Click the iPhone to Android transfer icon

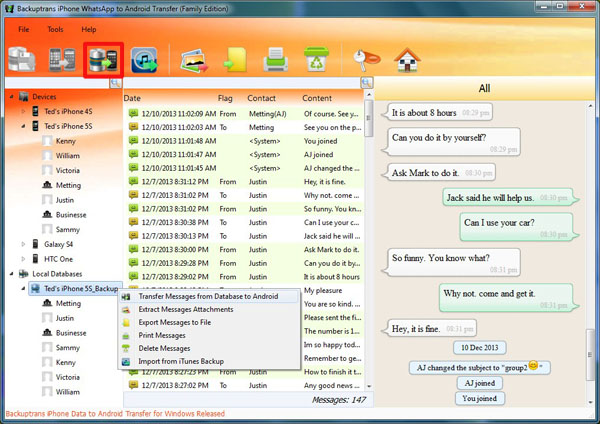point(62,60)
